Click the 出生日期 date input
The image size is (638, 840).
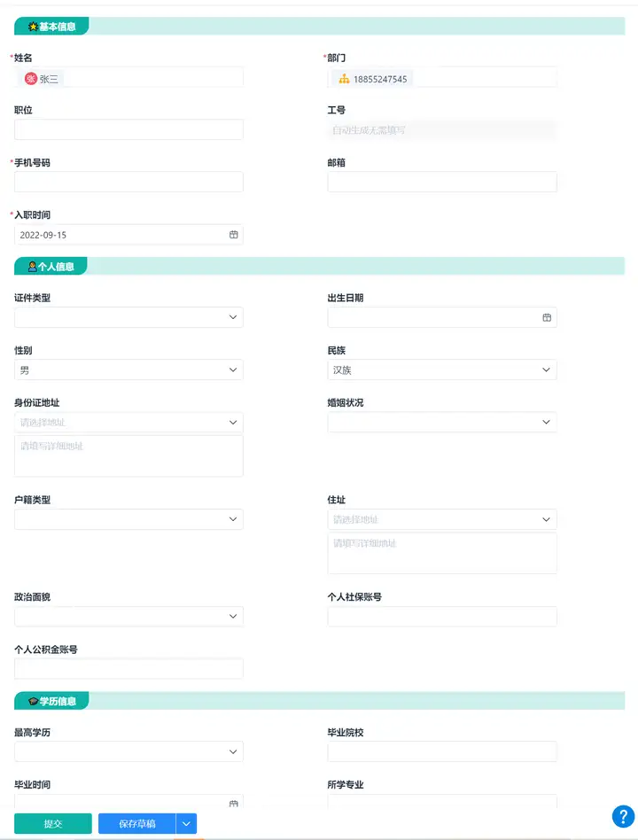click(x=442, y=317)
